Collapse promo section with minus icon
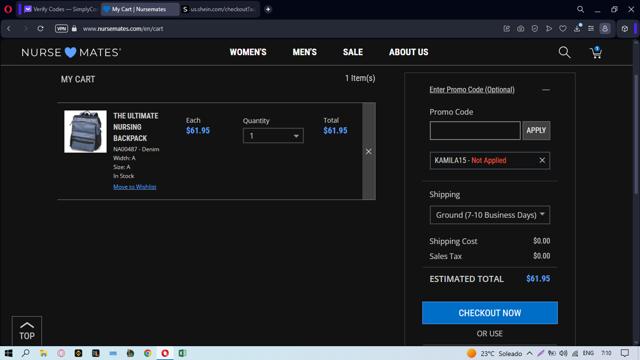 coord(546,90)
